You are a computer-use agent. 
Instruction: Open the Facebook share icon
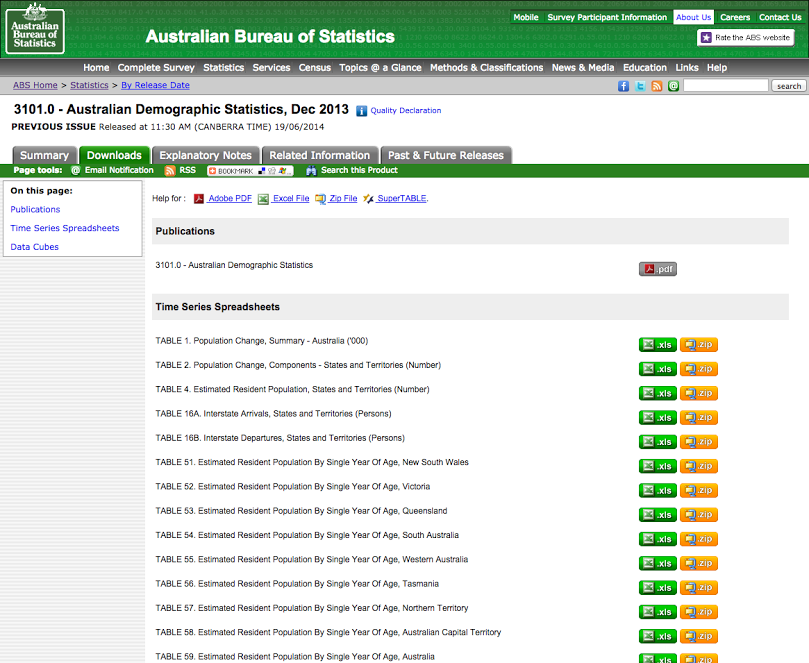623,86
